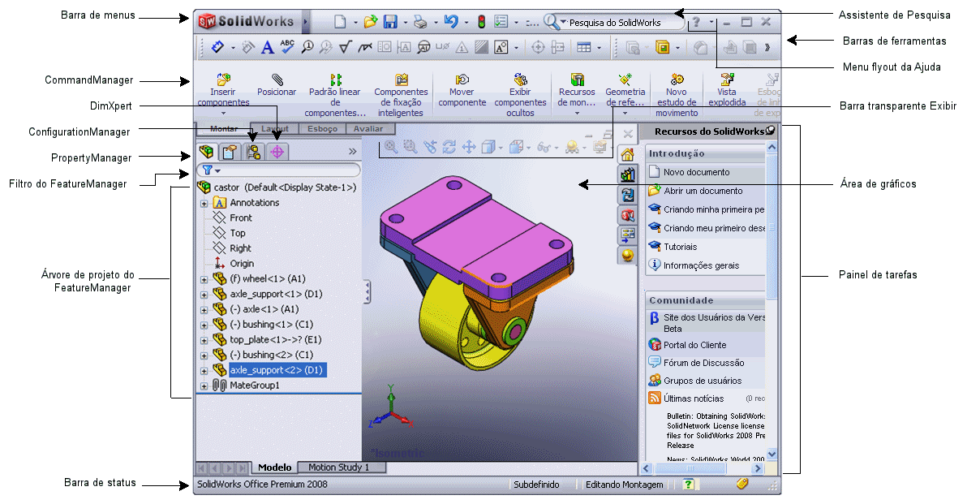Open the Fórum de Discussão link

tap(704, 363)
